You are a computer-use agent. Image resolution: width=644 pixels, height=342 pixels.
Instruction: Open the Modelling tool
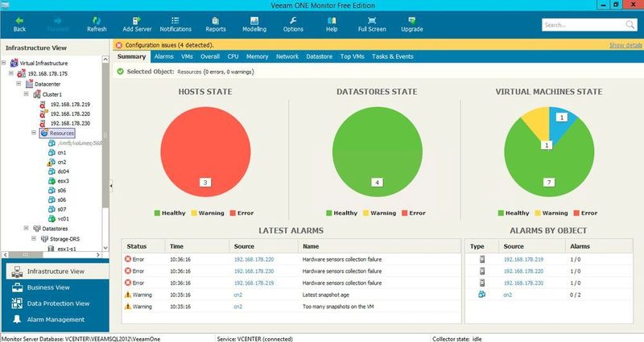pyautogui.click(x=254, y=25)
